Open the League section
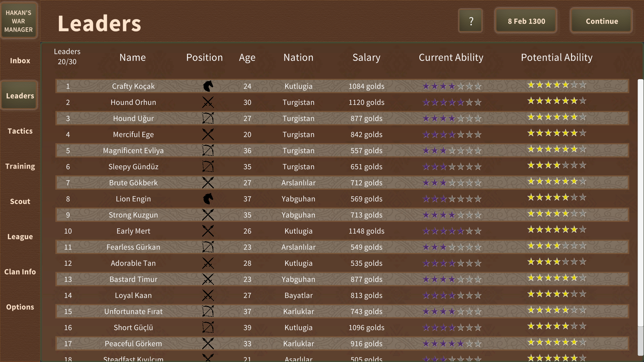The height and width of the screenshot is (362, 644). [20, 236]
